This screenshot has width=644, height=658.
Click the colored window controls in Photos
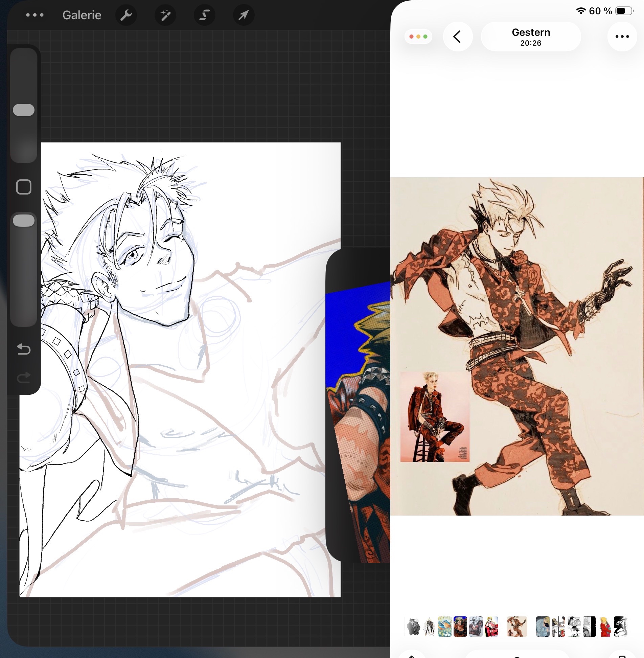[x=418, y=37]
